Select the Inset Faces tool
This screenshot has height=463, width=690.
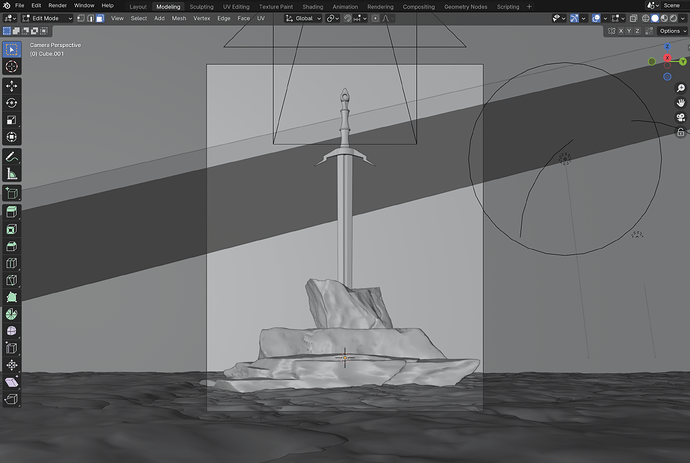coord(11,229)
